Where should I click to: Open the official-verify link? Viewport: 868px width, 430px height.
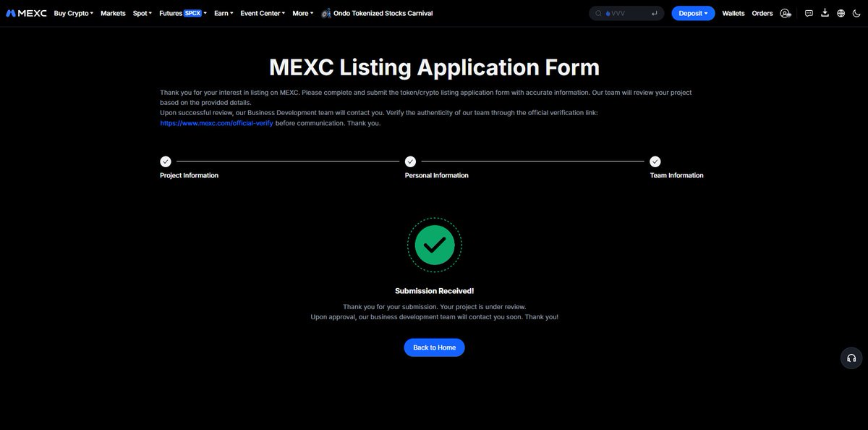(x=216, y=123)
